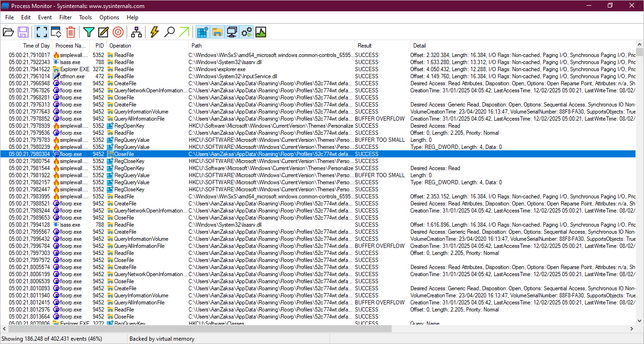Click the Process Name column header

(71, 46)
